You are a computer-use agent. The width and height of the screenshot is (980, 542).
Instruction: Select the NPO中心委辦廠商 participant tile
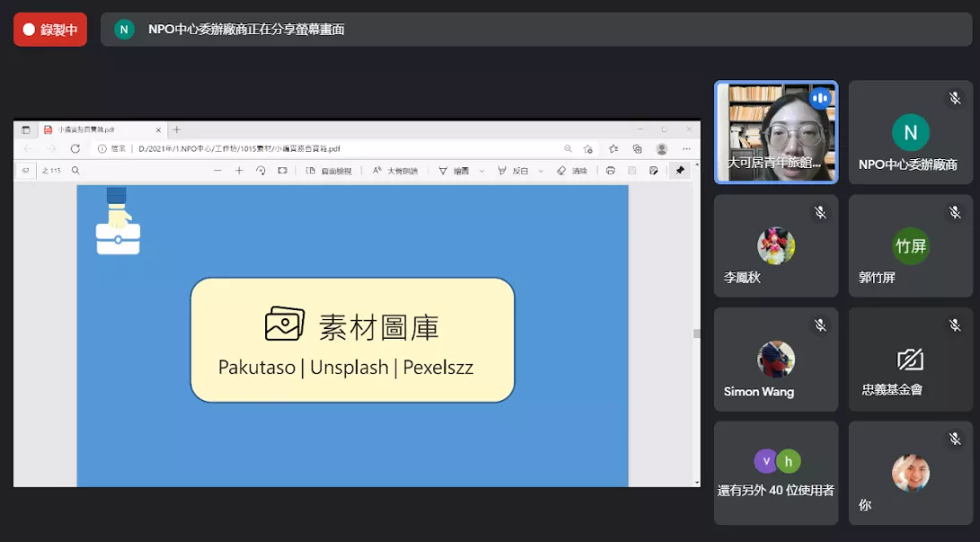[x=911, y=132]
